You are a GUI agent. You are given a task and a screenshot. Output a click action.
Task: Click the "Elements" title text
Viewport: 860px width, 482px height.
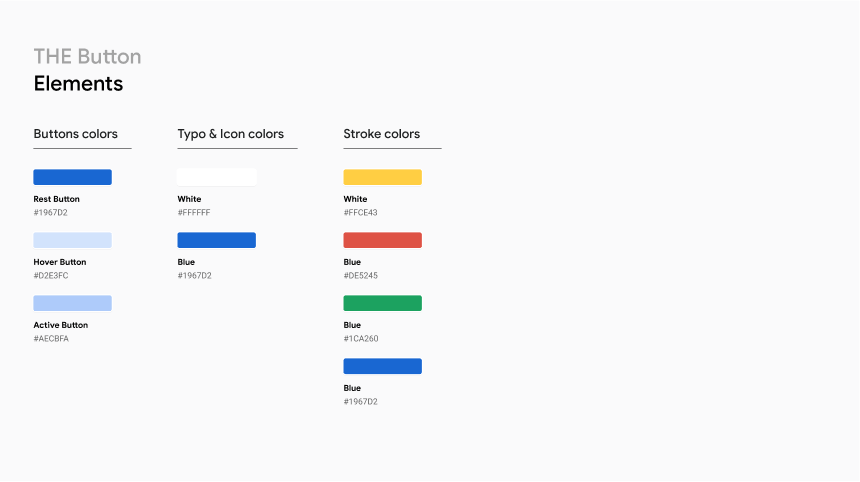tap(78, 83)
